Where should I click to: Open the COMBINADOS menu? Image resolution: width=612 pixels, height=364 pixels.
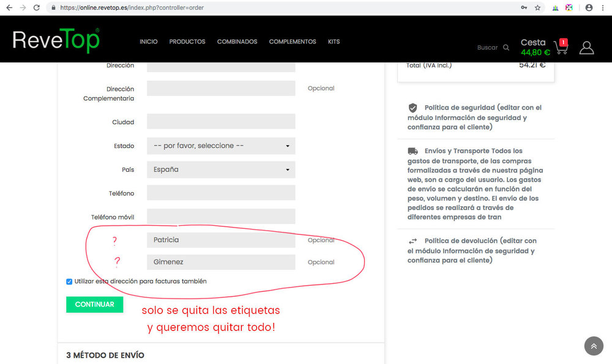tap(237, 42)
